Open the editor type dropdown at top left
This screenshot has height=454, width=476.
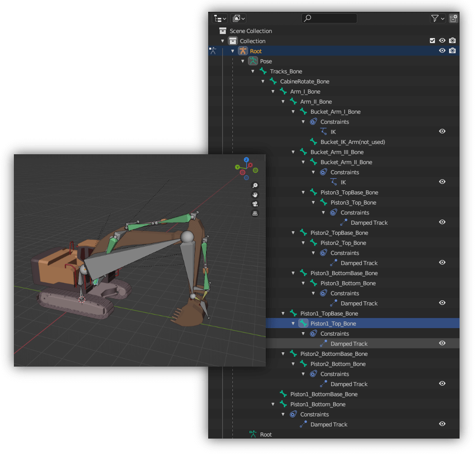point(220,18)
